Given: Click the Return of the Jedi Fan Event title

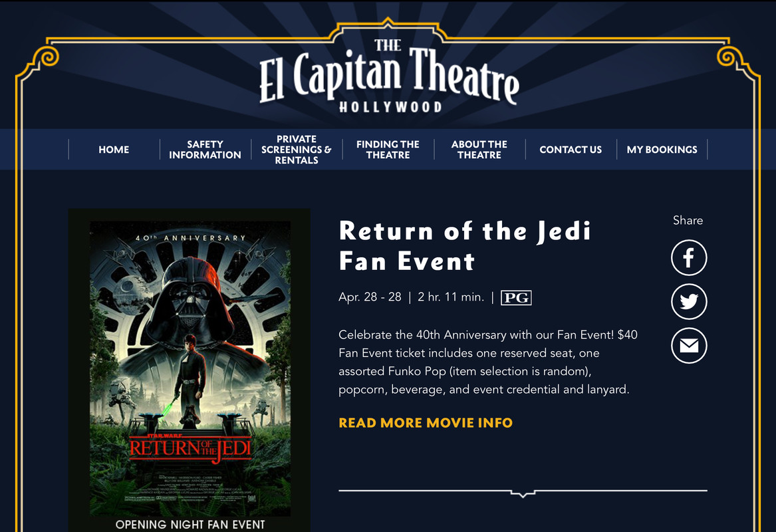Looking at the screenshot, I should coord(465,246).
